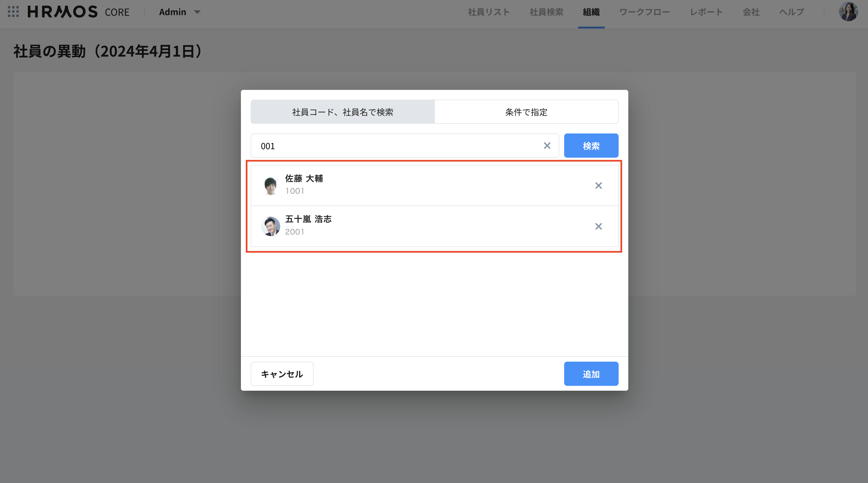Image resolution: width=868 pixels, height=483 pixels.
Task: Click 五十嵐 浩志's profile photo
Action: pyautogui.click(x=270, y=226)
